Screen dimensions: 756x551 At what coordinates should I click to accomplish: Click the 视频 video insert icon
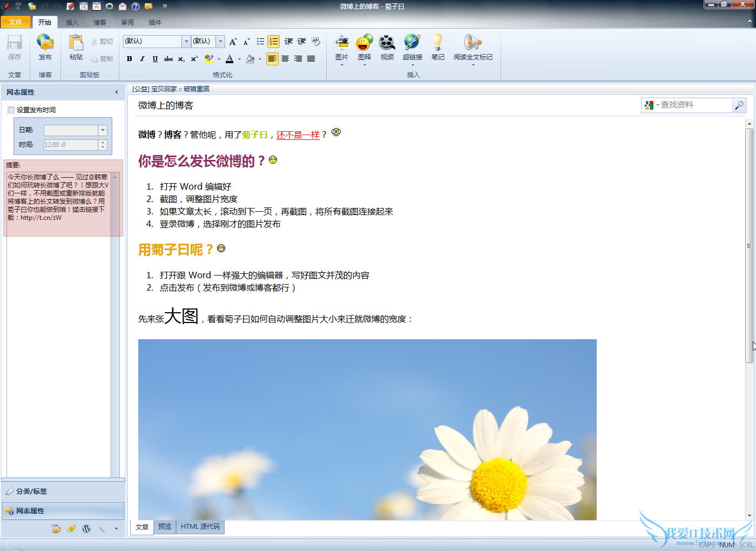coord(387,43)
